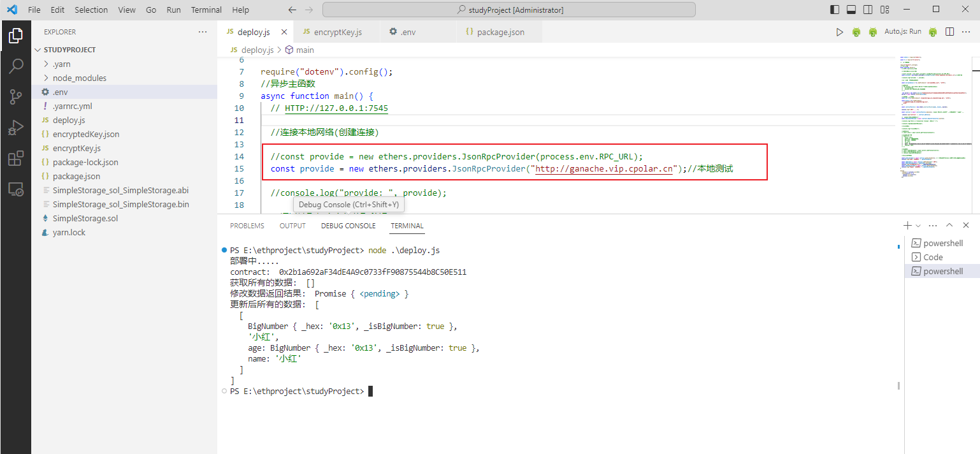Open the File menu
The image size is (980, 454).
coord(34,10)
